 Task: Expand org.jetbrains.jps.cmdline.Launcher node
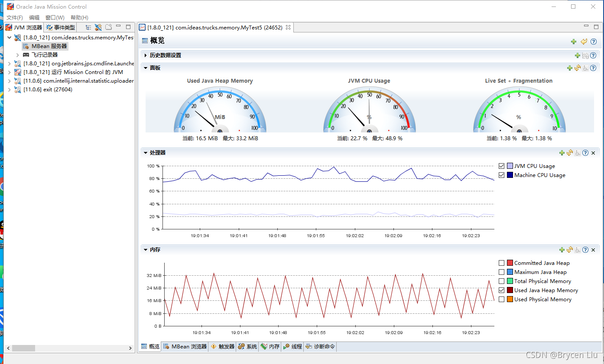point(10,64)
